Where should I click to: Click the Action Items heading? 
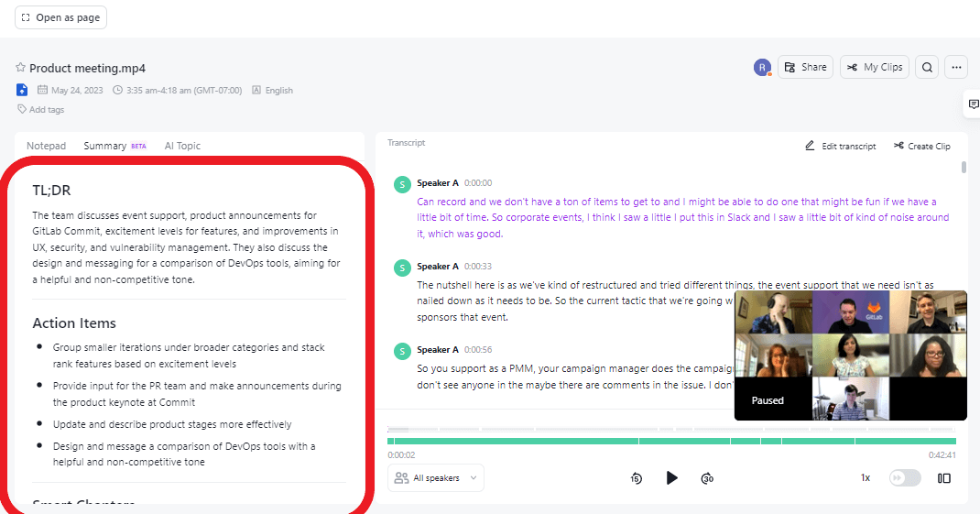coord(74,323)
